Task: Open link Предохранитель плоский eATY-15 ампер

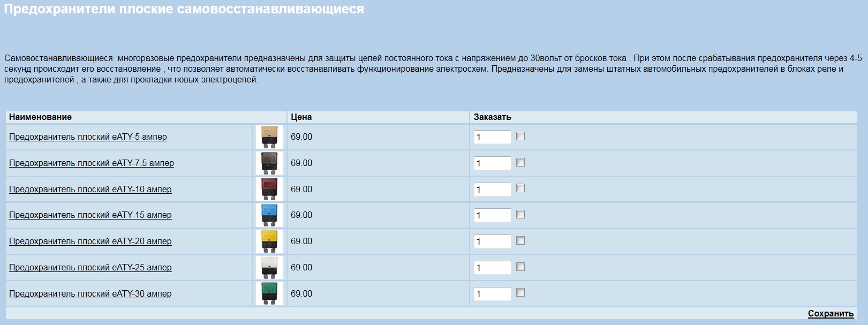Action: pyautogui.click(x=90, y=215)
